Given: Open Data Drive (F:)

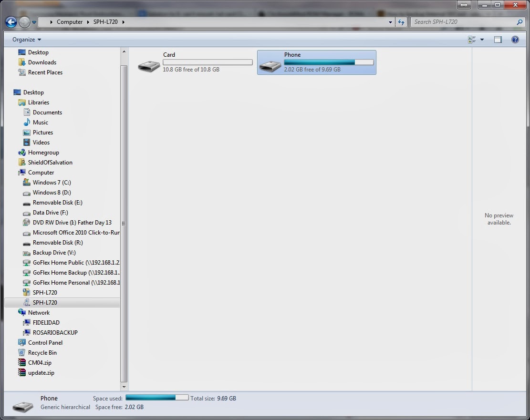Looking at the screenshot, I should 45,213.
